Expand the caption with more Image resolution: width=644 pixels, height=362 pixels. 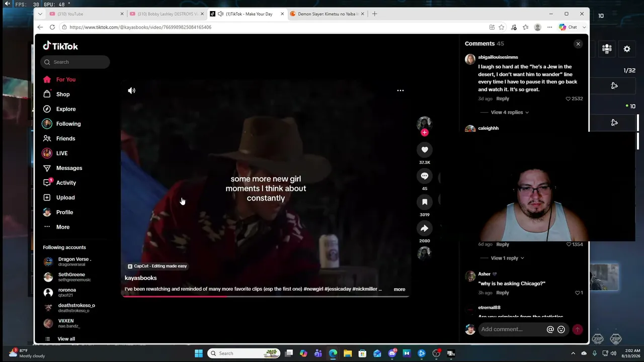click(x=399, y=289)
